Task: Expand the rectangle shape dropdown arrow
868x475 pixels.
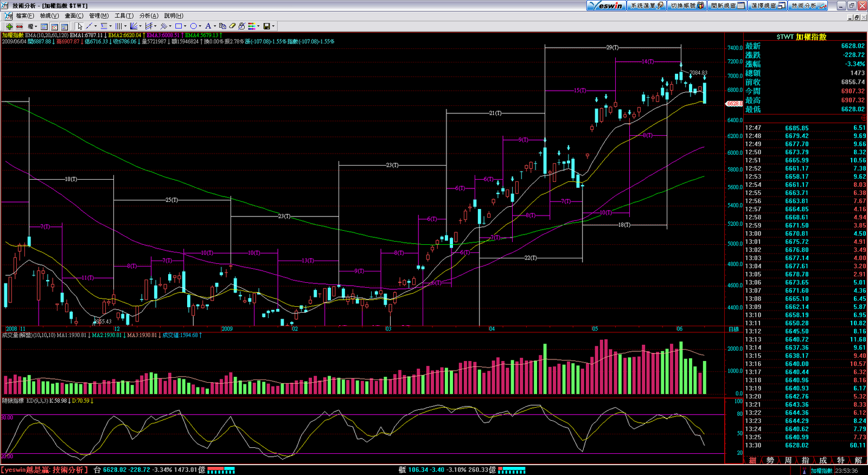Action: point(185,26)
